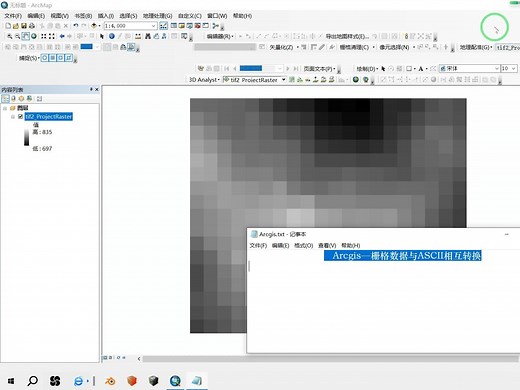The width and height of the screenshot is (520, 390).
Task: Select the Measure ruler tool
Action: click(138, 36)
